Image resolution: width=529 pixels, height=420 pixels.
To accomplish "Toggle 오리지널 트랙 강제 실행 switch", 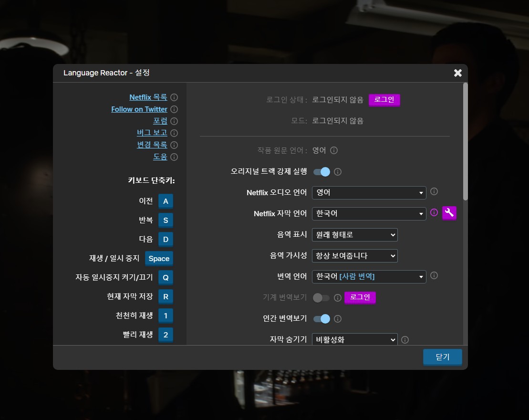I will pos(322,172).
